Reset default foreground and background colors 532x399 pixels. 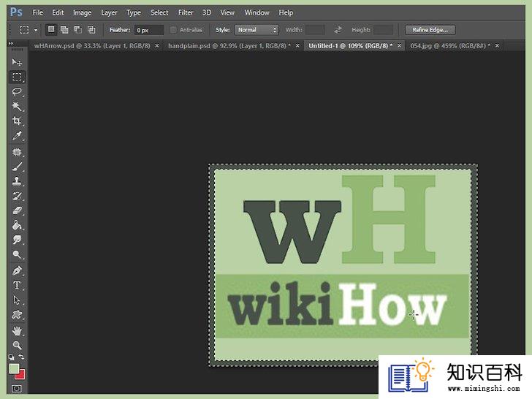(11, 357)
